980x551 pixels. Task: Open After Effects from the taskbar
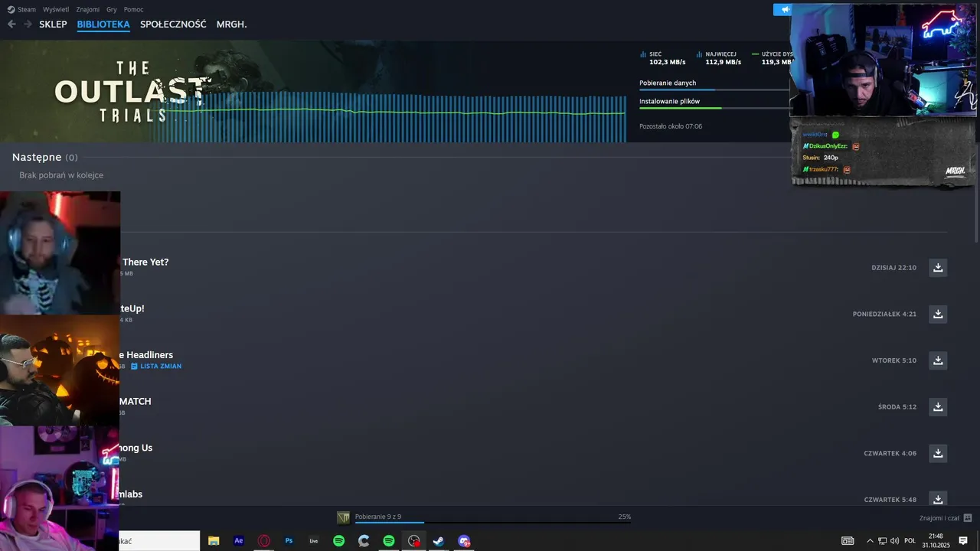pyautogui.click(x=239, y=541)
